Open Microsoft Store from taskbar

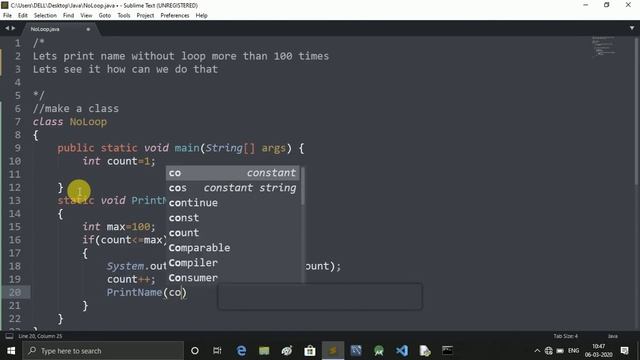[310, 351]
